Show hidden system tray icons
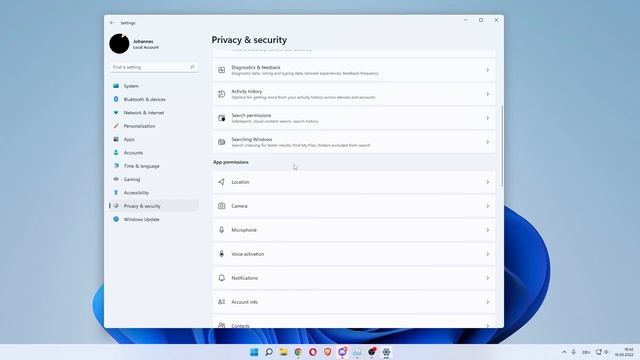 [x=564, y=352]
